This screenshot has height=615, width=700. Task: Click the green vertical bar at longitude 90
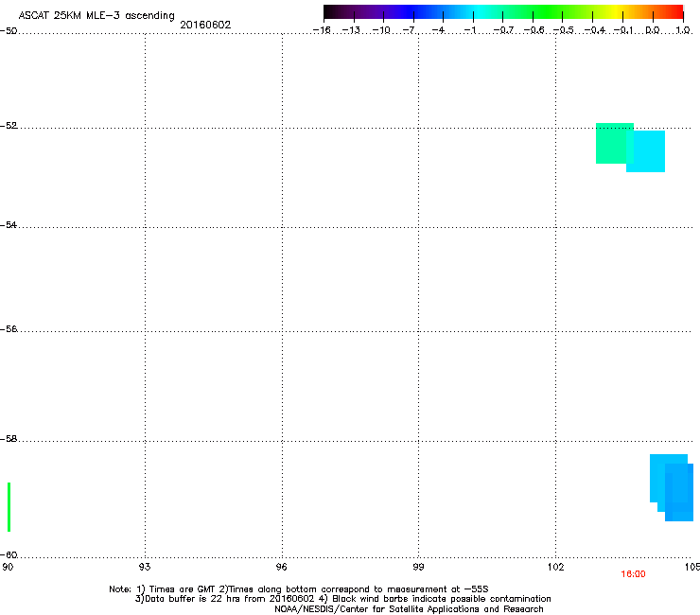pos(9,507)
